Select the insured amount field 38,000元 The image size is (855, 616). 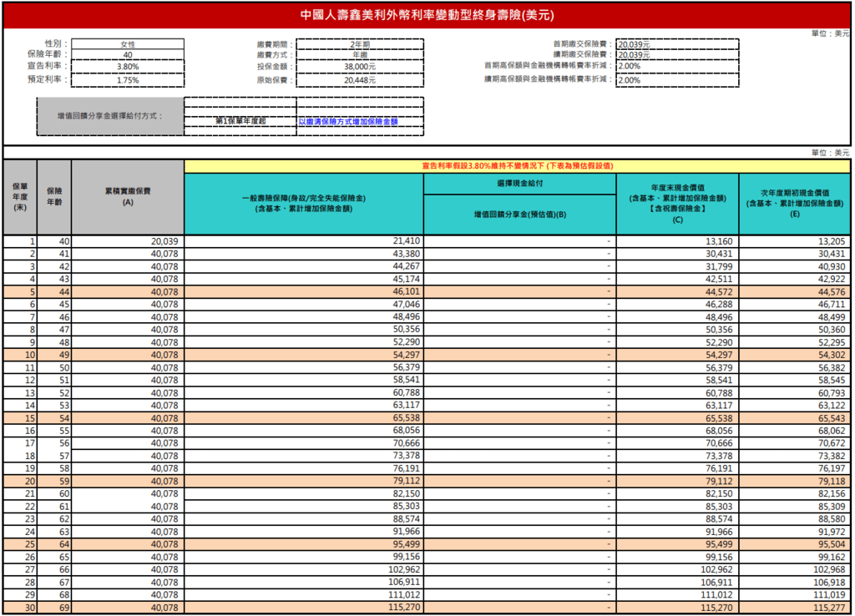pos(360,67)
